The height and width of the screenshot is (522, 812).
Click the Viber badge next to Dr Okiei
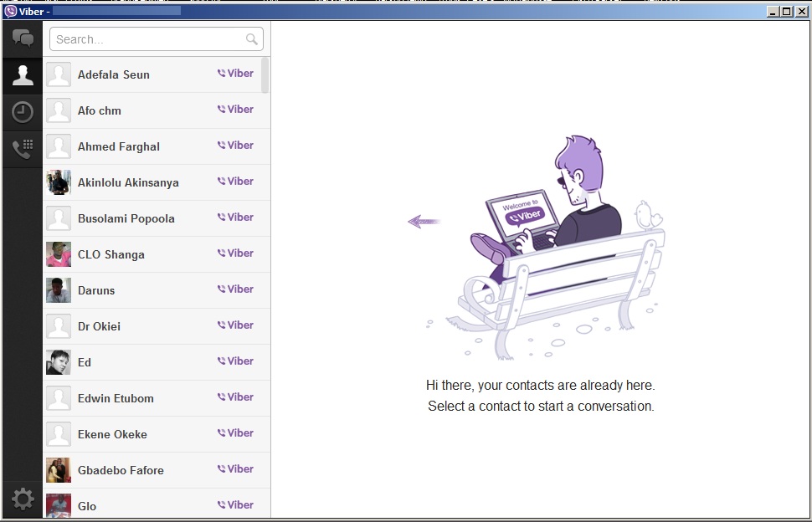pyautogui.click(x=235, y=325)
